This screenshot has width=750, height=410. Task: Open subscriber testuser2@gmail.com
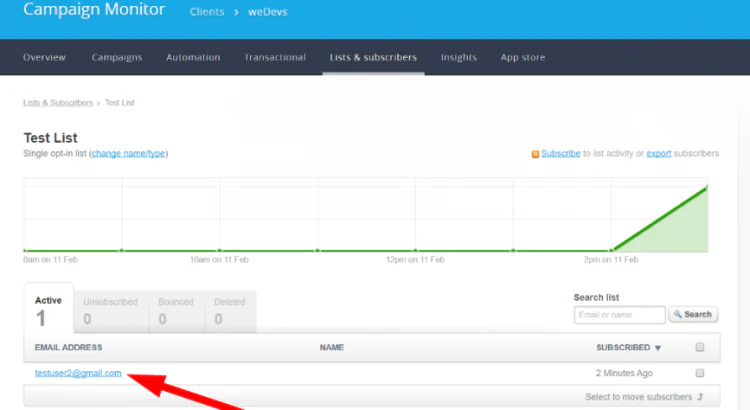[x=78, y=373]
